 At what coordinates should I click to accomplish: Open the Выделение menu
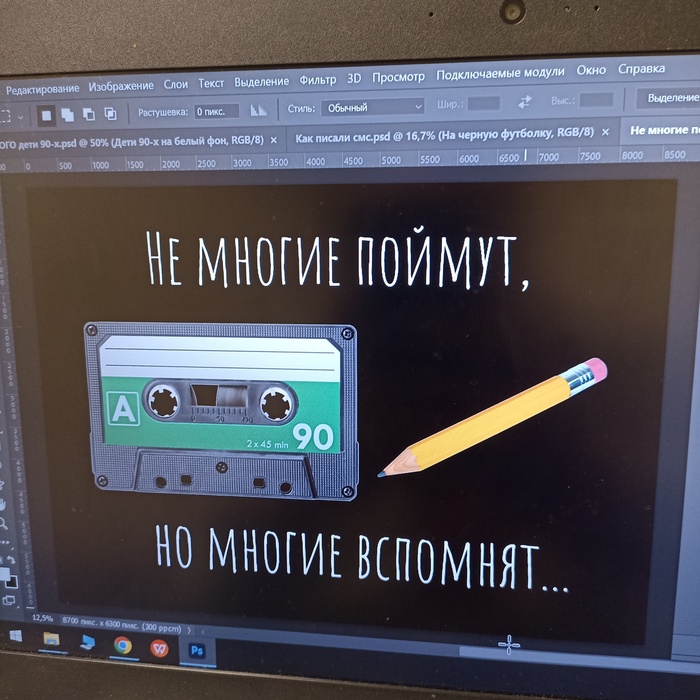click(262, 82)
